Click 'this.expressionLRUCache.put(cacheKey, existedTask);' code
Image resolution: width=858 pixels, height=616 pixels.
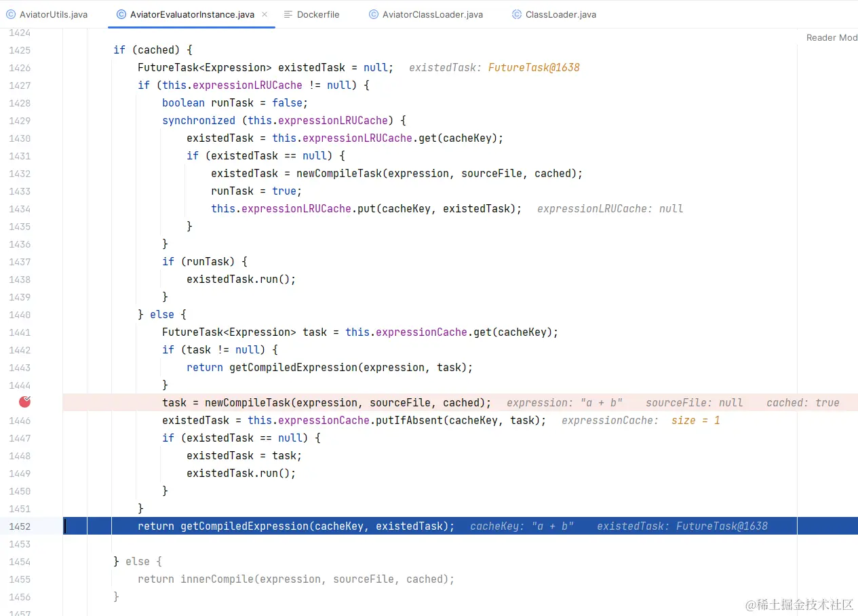point(366,209)
